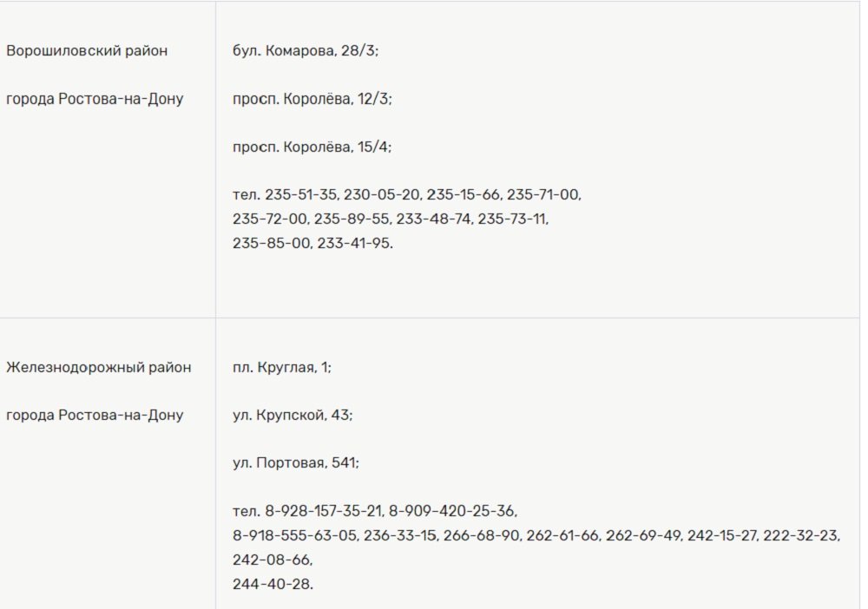Select mobile number 8-909-420-25-36
Image resolution: width=868 pixels, height=609 pixels.
pyautogui.click(x=453, y=512)
